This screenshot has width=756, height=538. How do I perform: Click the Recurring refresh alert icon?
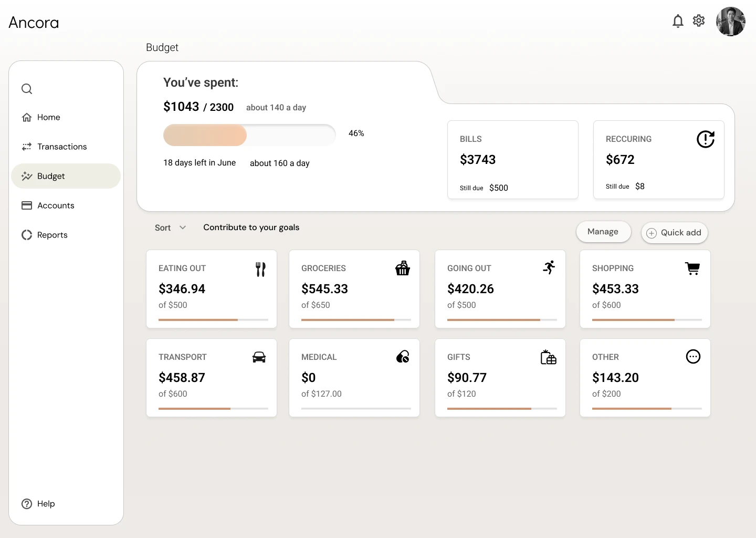tap(706, 139)
